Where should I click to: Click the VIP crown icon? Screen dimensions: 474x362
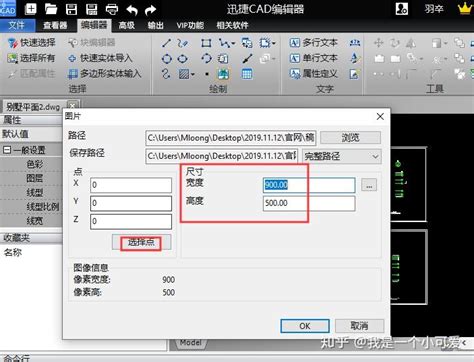pyautogui.click(x=466, y=9)
